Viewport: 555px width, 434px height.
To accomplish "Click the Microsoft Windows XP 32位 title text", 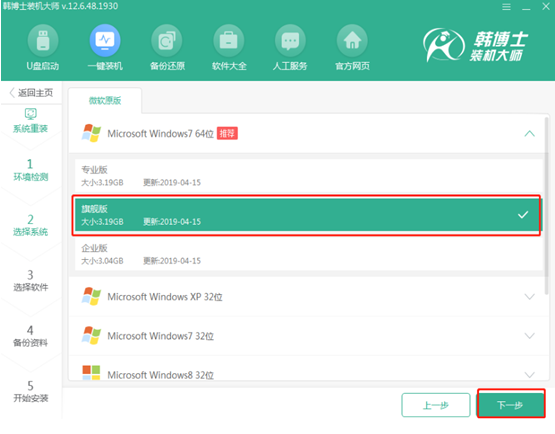I will (165, 297).
